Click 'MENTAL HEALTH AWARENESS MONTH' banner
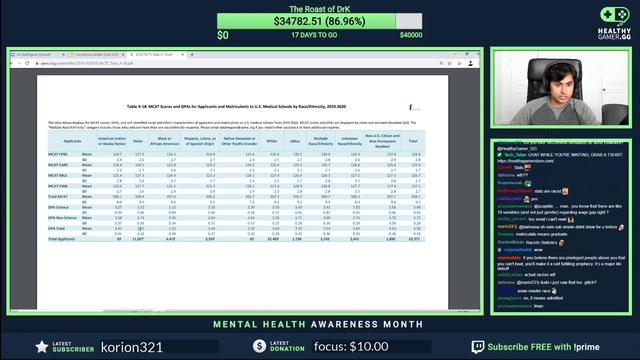The image size is (640, 360). pyautogui.click(x=318, y=324)
